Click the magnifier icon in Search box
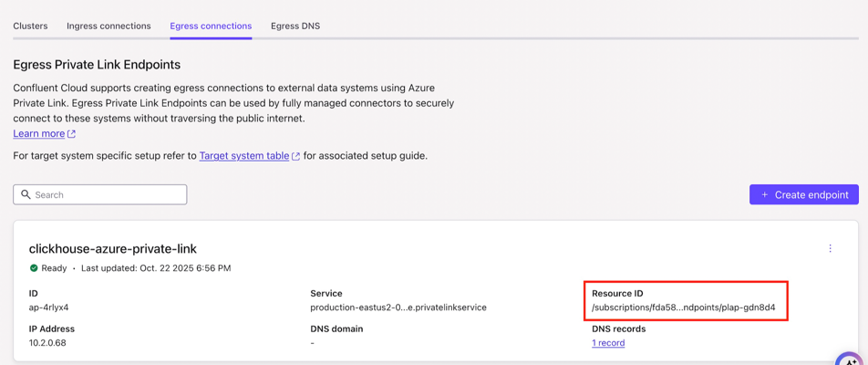 pyautogui.click(x=26, y=194)
